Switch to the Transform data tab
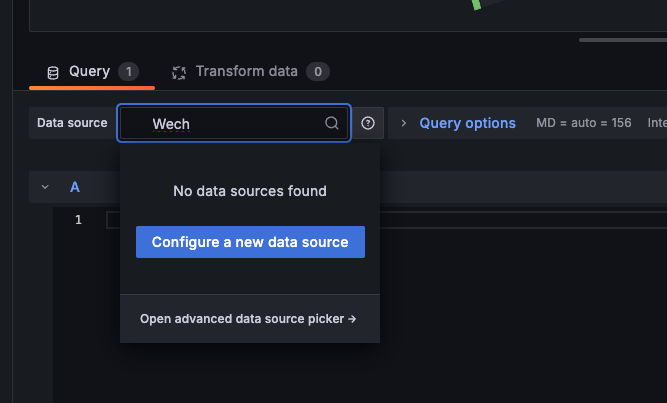 click(246, 72)
